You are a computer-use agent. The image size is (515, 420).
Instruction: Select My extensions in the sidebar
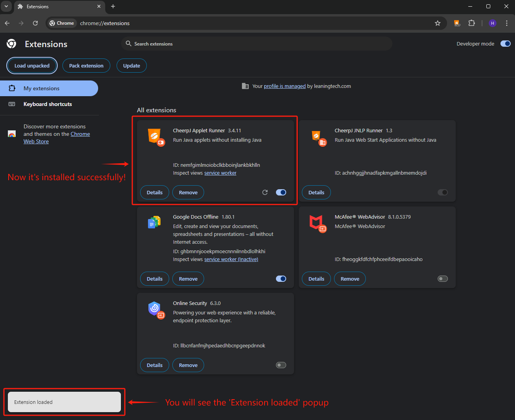[x=42, y=88]
